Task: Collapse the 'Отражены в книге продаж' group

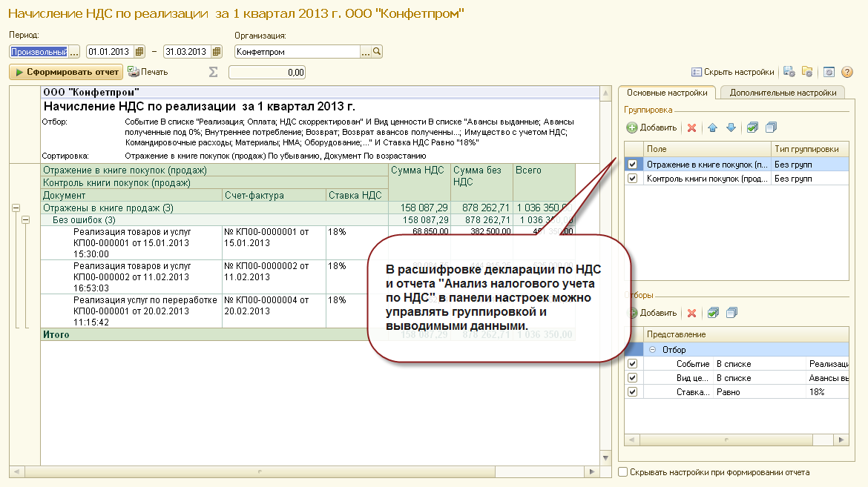Action: [16, 208]
